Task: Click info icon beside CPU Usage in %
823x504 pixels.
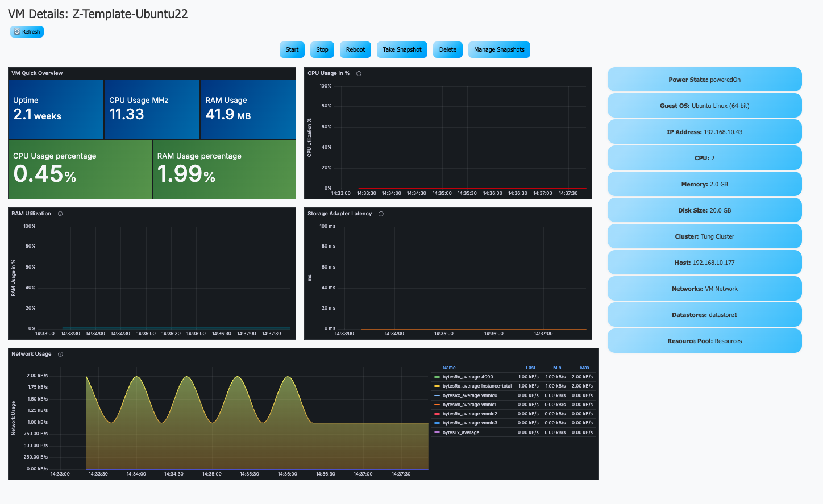Action: [x=359, y=73]
